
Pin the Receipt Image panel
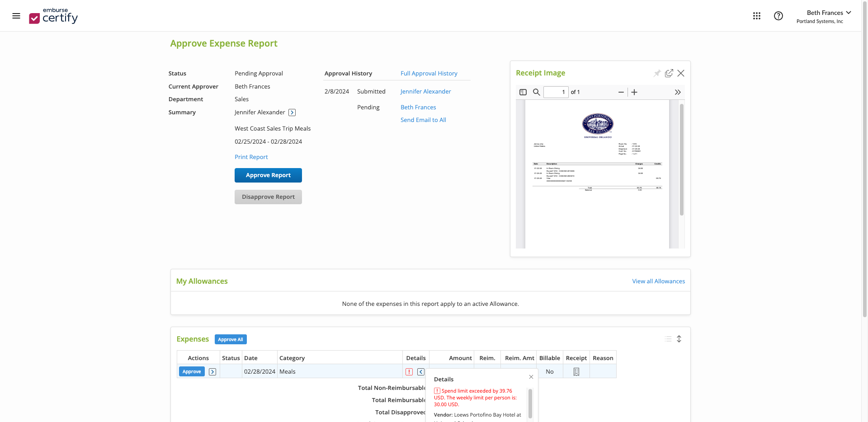[657, 73]
